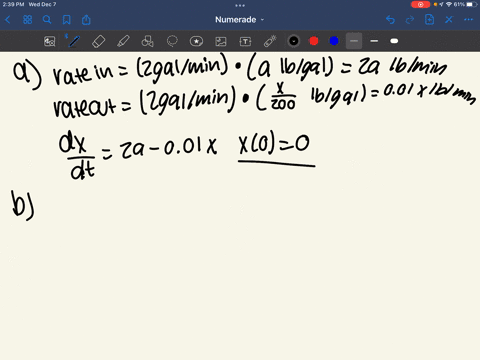Screen dimensions: 480x360
Task: Tap the battery status indicator
Action: click(x=472, y=4)
